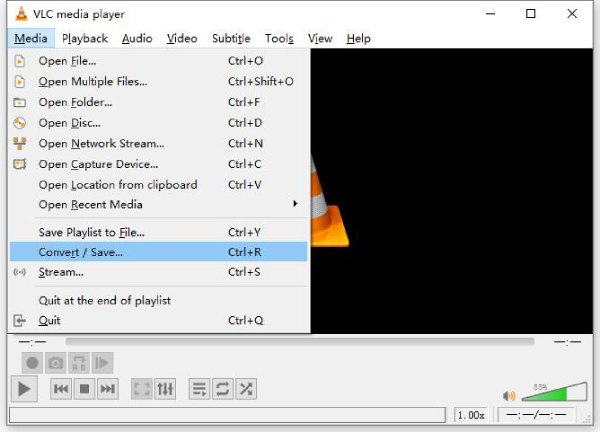The width and height of the screenshot is (600, 432).
Task: Open the Media menu
Action: (31, 38)
